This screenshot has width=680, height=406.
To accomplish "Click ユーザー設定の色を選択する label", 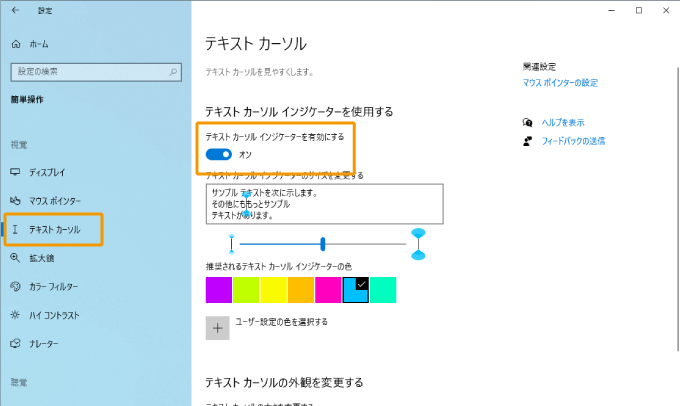I will pos(281,322).
